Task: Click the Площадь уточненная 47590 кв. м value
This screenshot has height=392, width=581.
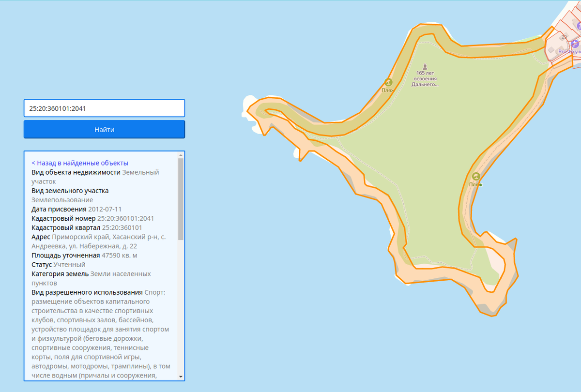Action: 119,256
